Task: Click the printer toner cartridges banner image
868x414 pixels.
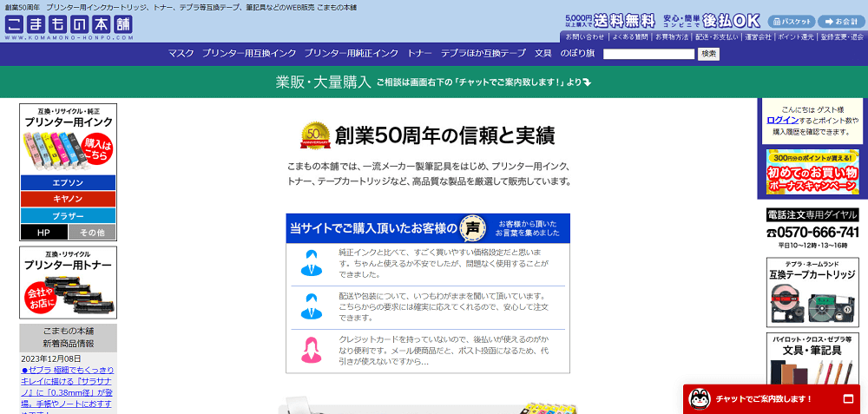Action: click(68, 282)
